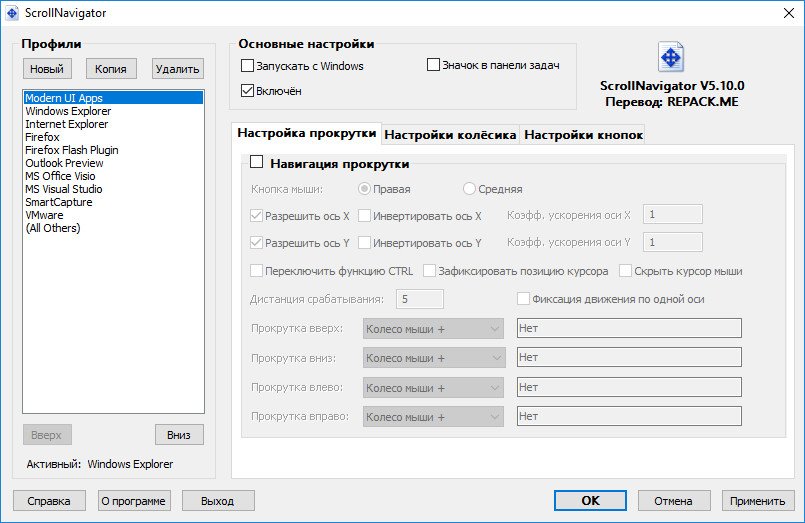Click Коэфф. ускорения оси X field
The width and height of the screenshot is (805, 523).
(673, 215)
